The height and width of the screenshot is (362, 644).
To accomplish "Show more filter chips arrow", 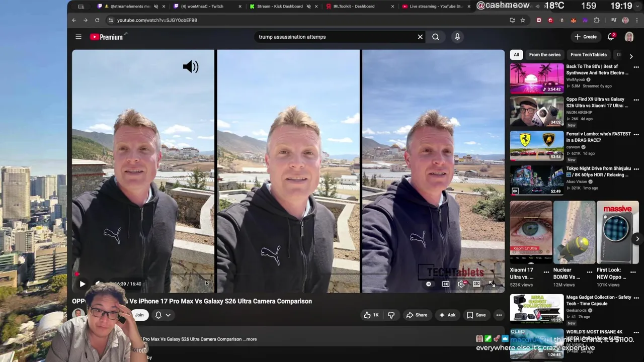I will coord(631,56).
